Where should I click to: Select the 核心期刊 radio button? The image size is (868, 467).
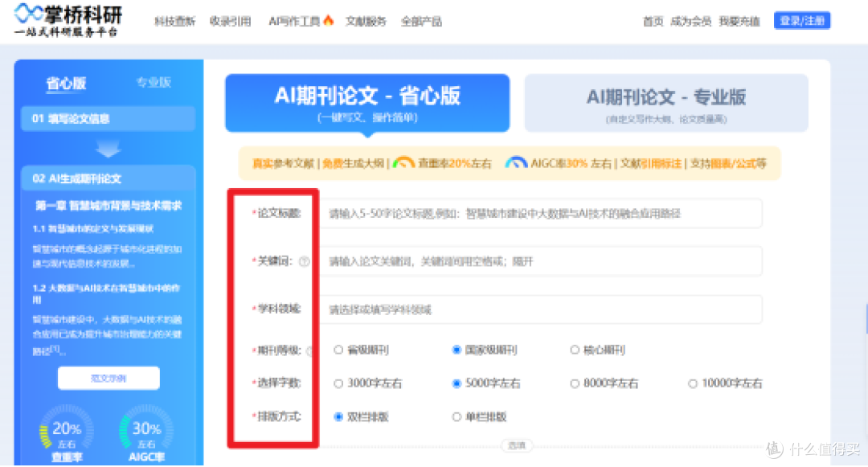575,350
